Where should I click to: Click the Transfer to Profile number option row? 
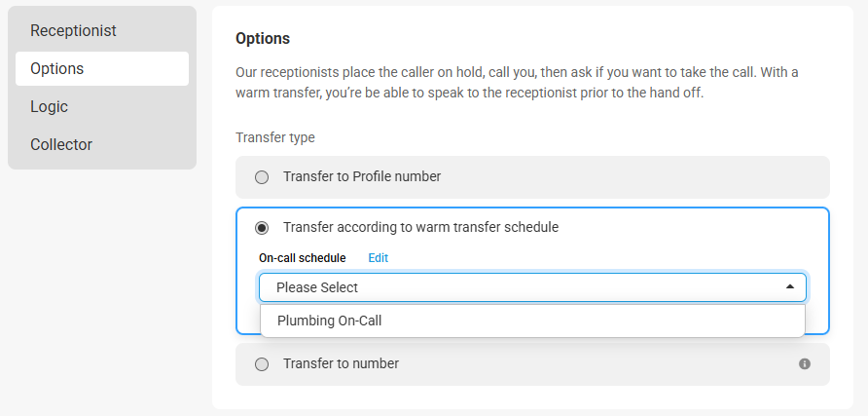(x=532, y=177)
